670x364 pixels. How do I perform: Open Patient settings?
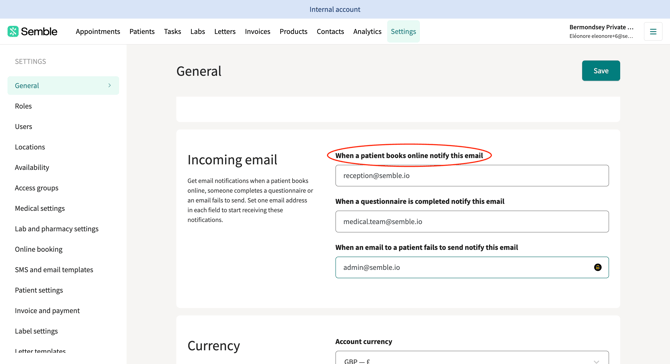(x=38, y=290)
